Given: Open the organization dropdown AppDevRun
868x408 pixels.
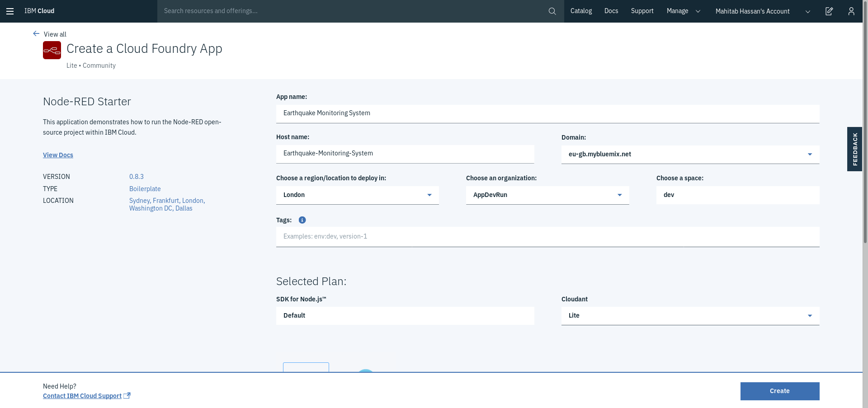Looking at the screenshot, I should tap(547, 195).
